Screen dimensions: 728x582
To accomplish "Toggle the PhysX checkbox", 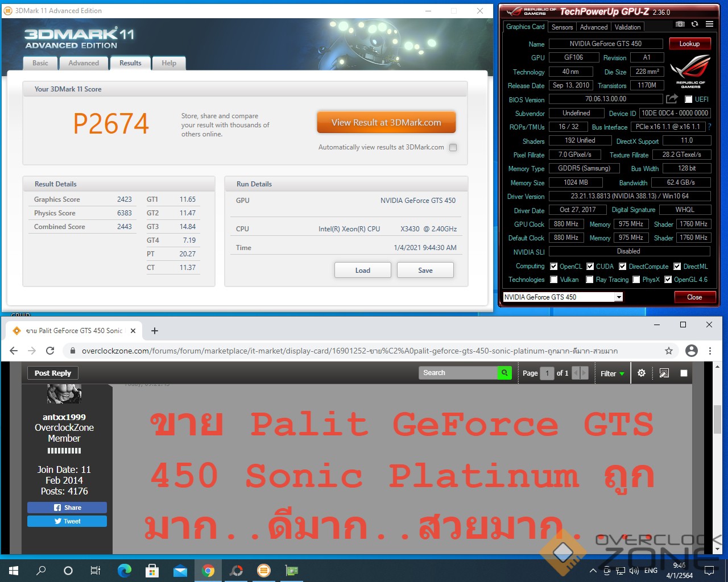I will pos(636,279).
